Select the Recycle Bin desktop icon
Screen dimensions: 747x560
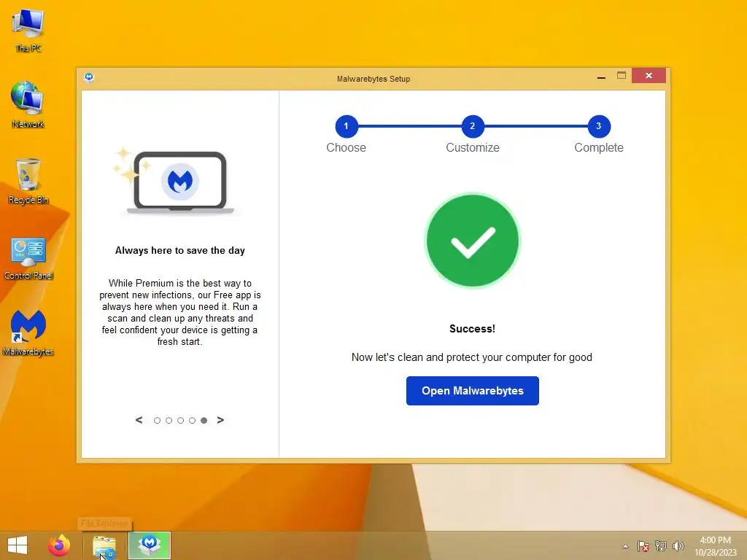coord(28,182)
